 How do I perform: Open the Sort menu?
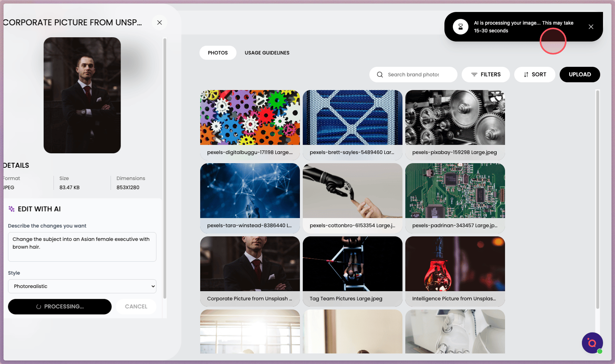(x=534, y=74)
